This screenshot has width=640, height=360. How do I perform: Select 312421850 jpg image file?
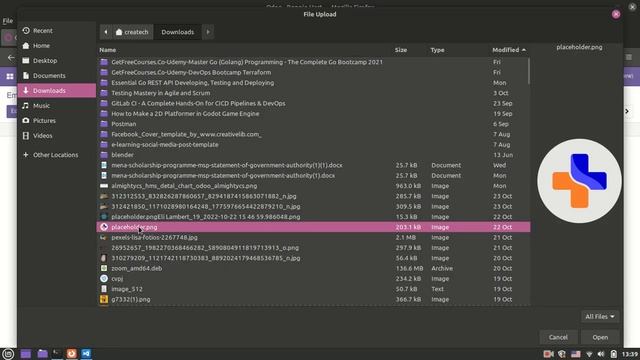pyautogui.click(x=313, y=207)
